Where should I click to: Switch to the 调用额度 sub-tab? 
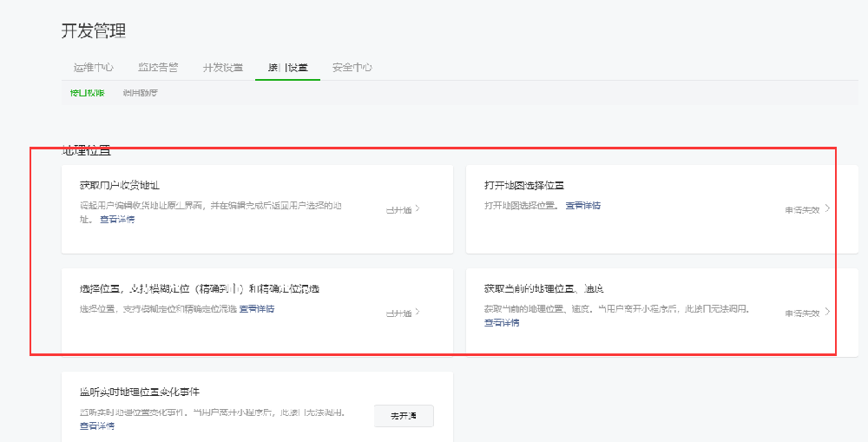click(140, 93)
